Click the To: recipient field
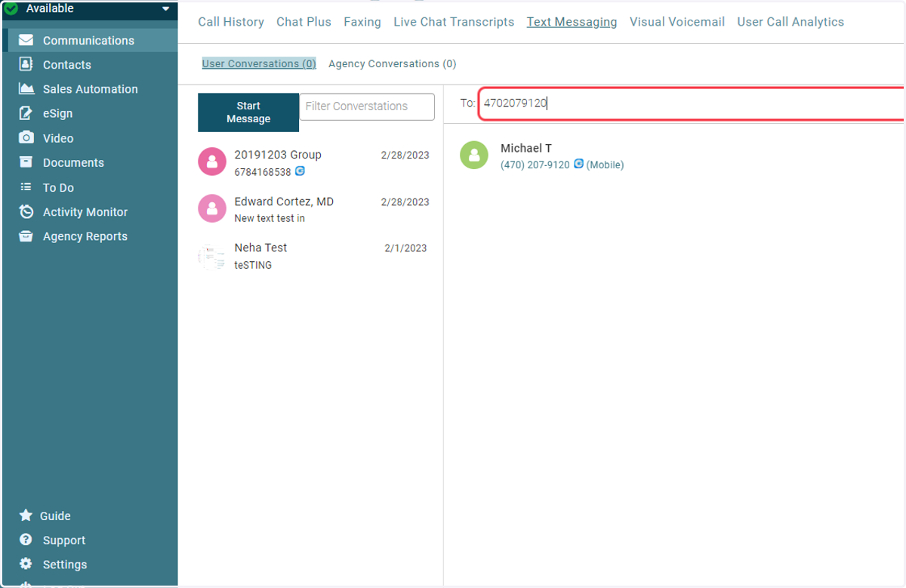The image size is (906, 588). tap(691, 103)
